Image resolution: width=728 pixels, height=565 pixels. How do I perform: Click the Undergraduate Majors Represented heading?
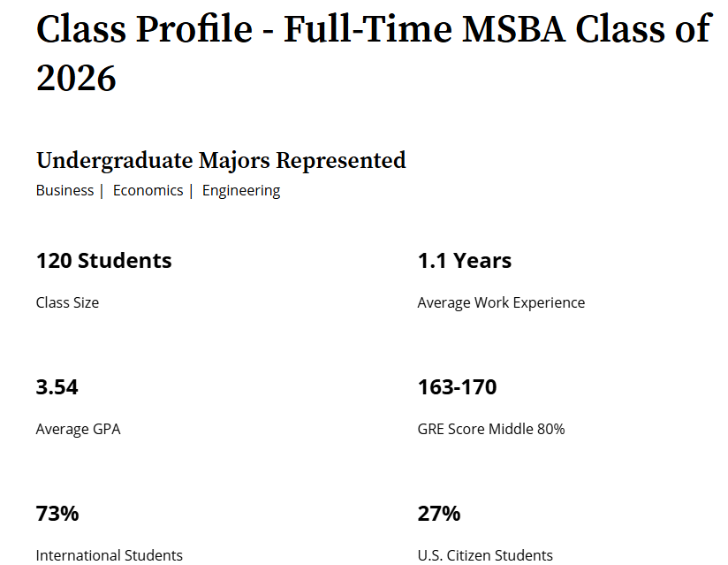tap(221, 160)
